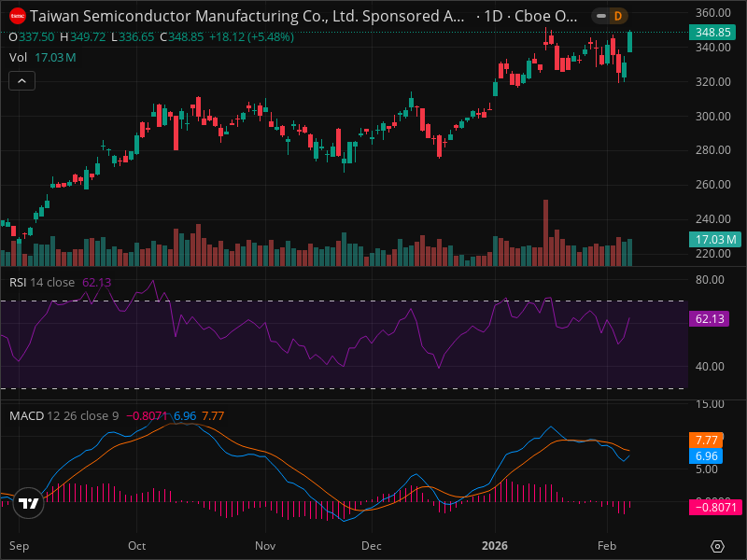Collapse the indicator legend with the chevron
Screen dimensions: 747x560
(21, 81)
